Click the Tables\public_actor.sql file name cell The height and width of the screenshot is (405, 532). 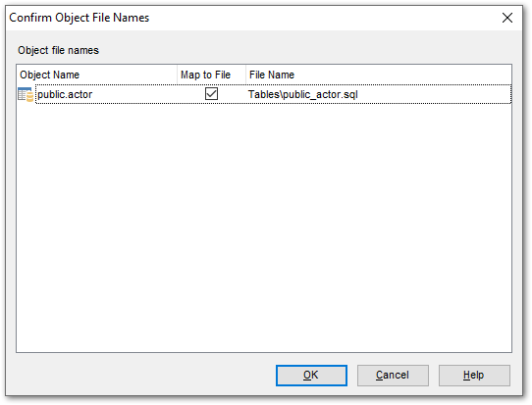coord(303,94)
